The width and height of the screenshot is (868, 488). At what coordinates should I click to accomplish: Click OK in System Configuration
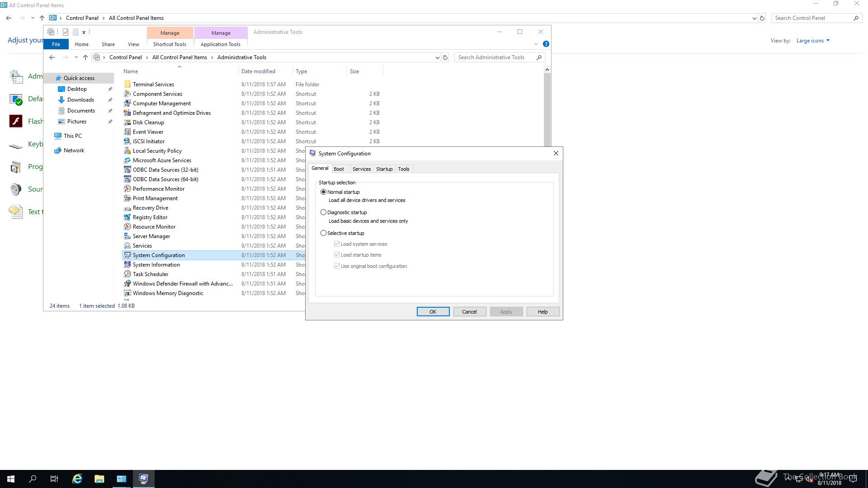click(x=433, y=312)
